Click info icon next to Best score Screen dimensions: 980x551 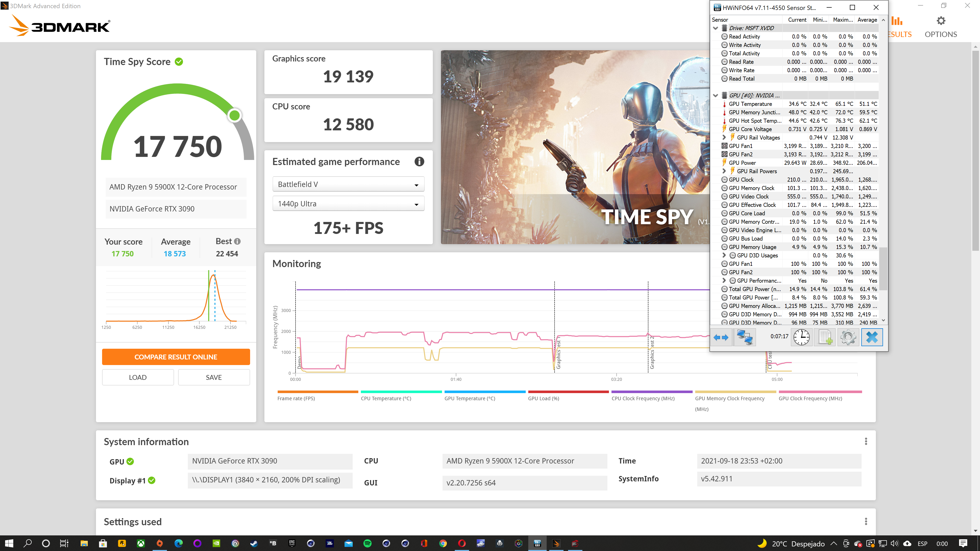(x=237, y=242)
